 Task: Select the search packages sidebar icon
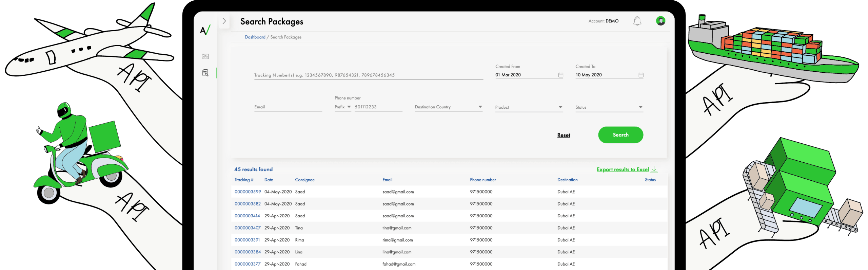pyautogui.click(x=205, y=73)
